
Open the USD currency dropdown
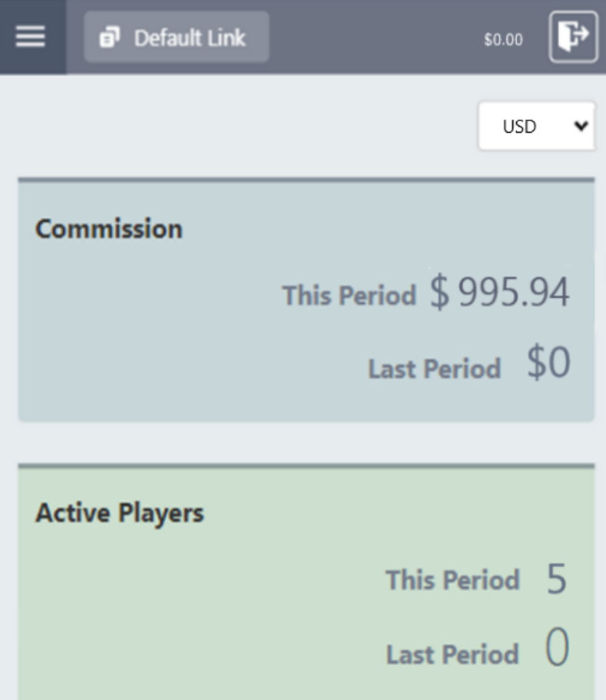click(530, 126)
